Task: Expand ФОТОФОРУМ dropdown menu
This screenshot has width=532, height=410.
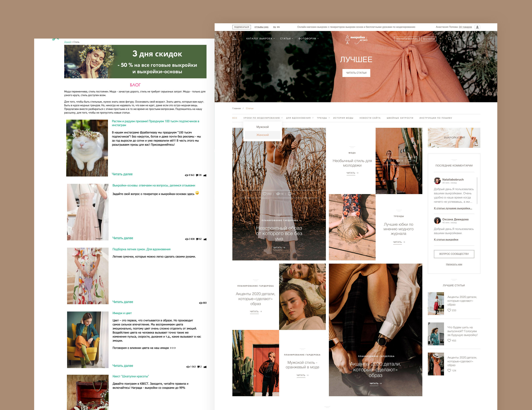Action: click(308, 38)
